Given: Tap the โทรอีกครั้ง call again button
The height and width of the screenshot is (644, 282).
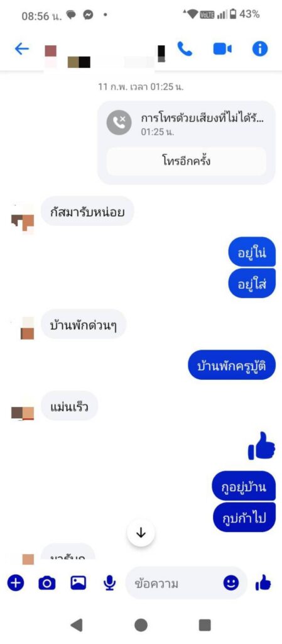Looking at the screenshot, I should (x=187, y=161).
